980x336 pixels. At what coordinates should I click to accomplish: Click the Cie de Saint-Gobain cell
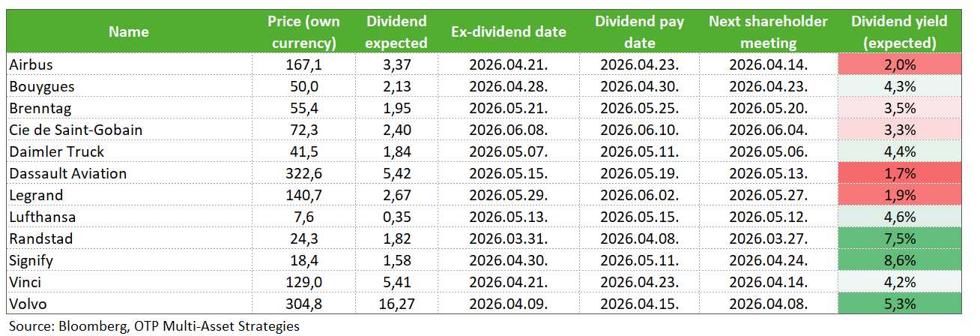point(129,130)
